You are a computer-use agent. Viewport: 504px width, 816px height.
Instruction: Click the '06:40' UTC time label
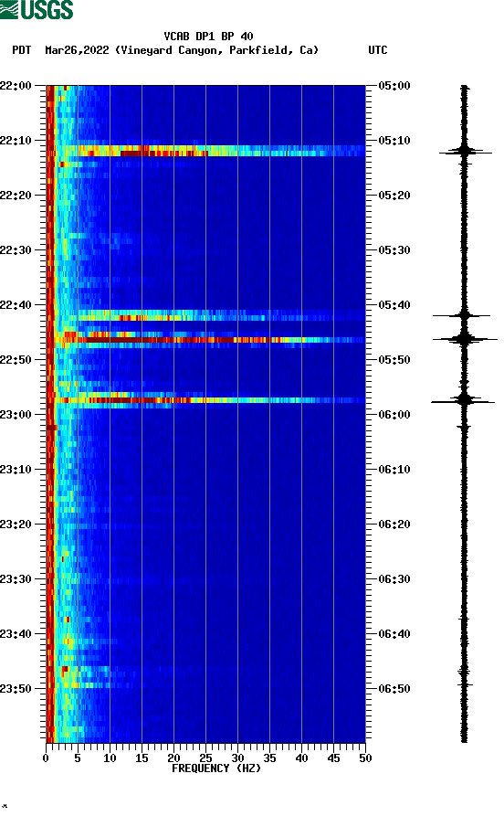pyautogui.click(x=394, y=634)
